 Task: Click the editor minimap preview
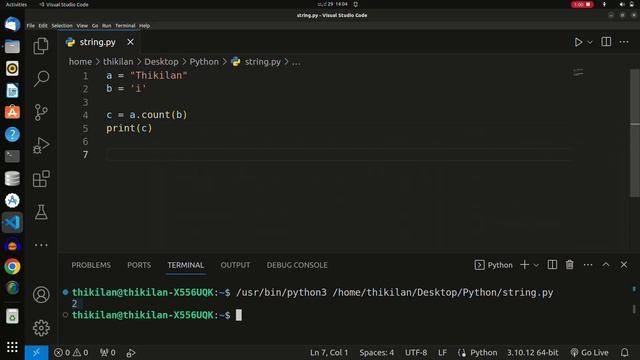pyautogui.click(x=578, y=73)
